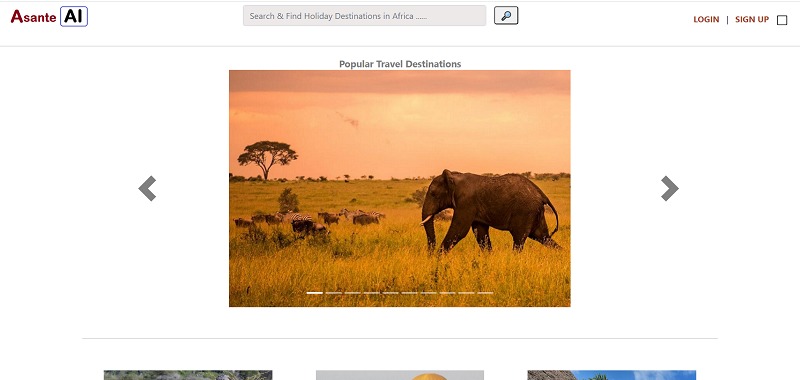Screen dimensions: 800x380
Task: Click the Asante AI logo
Action: (x=49, y=16)
